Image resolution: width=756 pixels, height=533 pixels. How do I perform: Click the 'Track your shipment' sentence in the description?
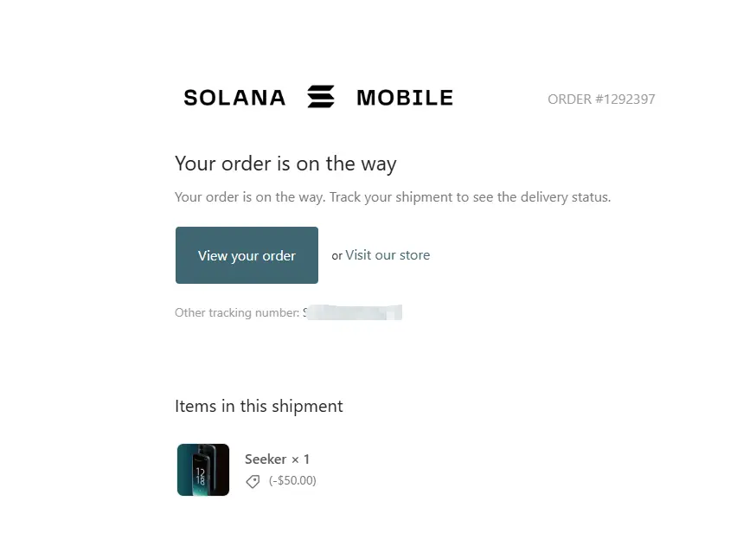tap(470, 197)
